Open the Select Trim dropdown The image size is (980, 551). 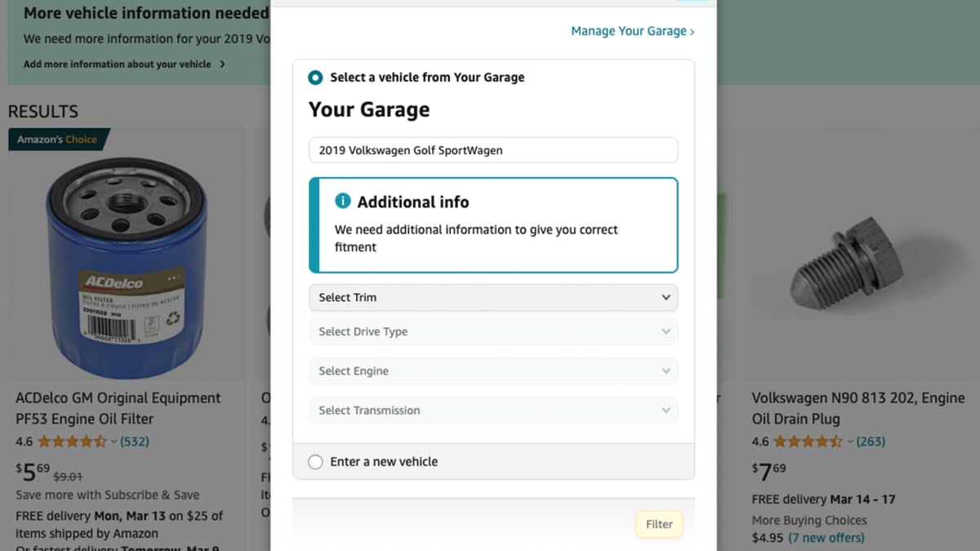click(x=492, y=297)
